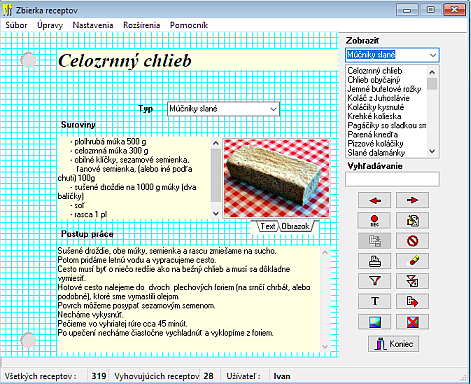This screenshot has width=471, height=384.
Task: Print the recipe using printer icon
Action: (374, 261)
